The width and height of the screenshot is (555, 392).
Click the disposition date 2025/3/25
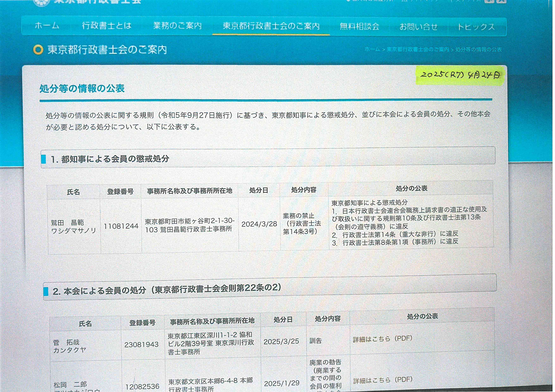[x=281, y=341]
